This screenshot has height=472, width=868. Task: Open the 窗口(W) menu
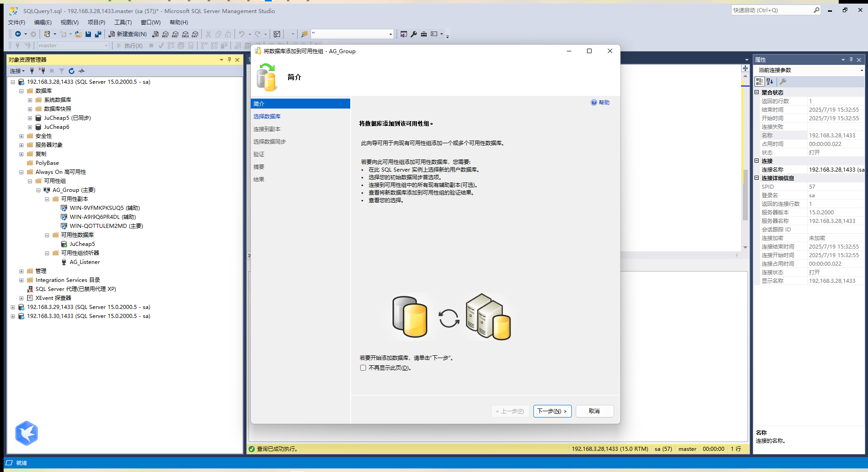point(151,22)
